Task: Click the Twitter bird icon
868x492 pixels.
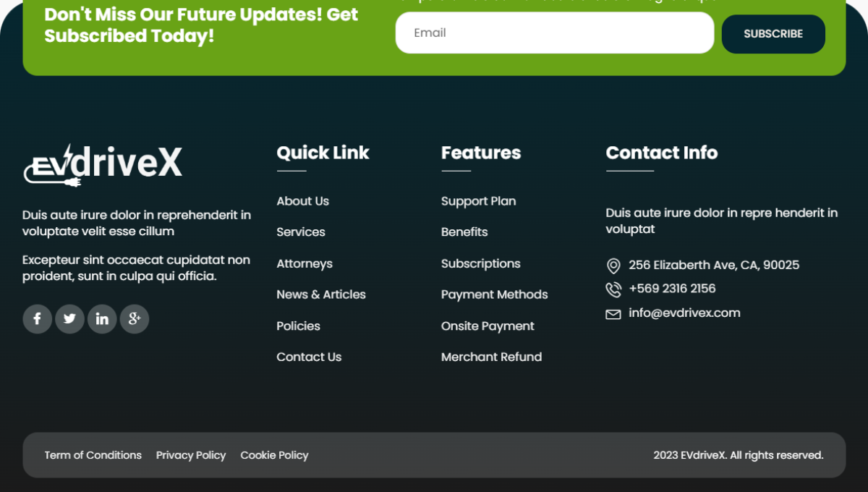Action: pyautogui.click(x=69, y=319)
